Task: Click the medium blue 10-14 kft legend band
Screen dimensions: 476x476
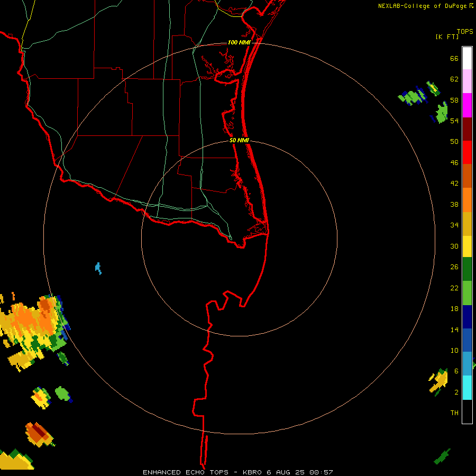Action: pos(467,340)
